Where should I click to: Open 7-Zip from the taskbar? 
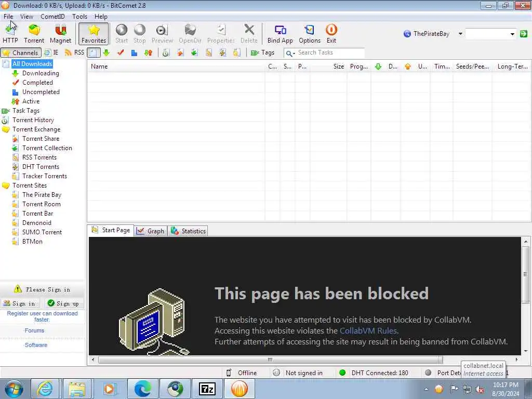[207, 389]
